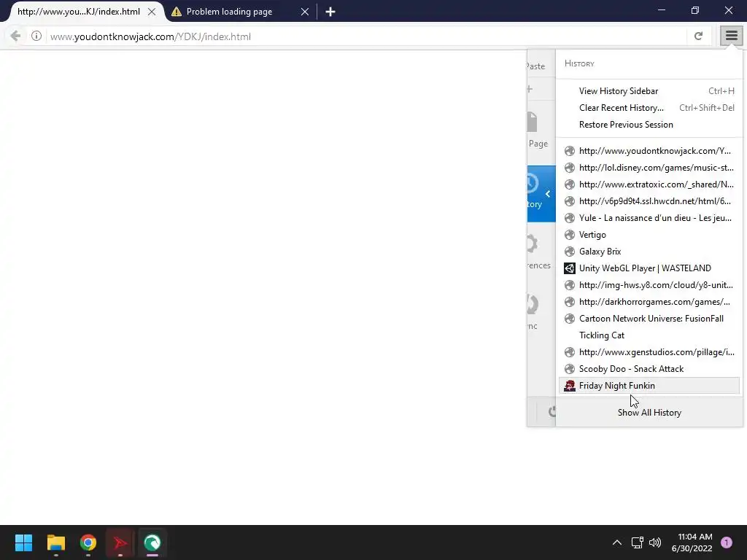Screen dimensions: 747x560
Task: Click the partially hidden Preferences gear icon
Action: 532,244
